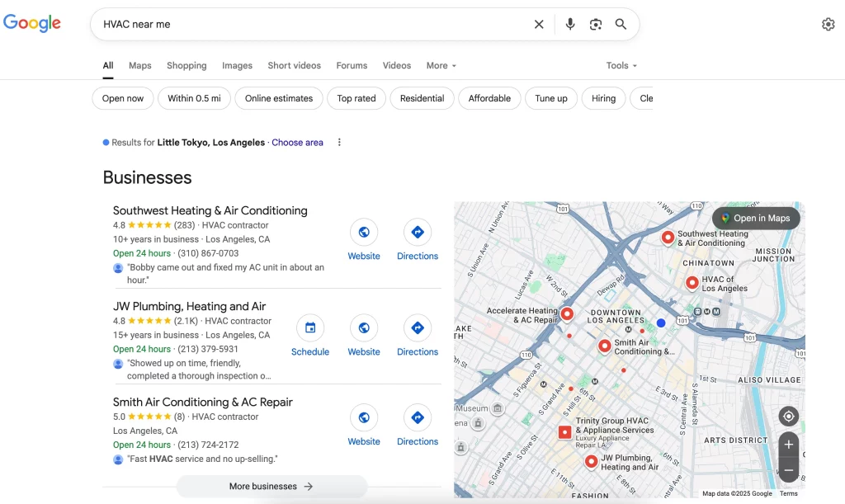Toggle the Online estimates filter chip
The height and width of the screenshot is (504, 845).
point(279,98)
